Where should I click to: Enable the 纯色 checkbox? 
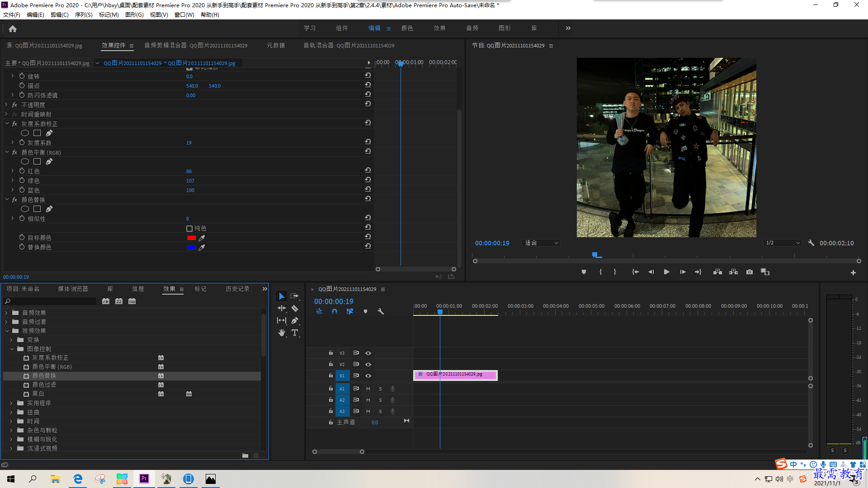[189, 229]
